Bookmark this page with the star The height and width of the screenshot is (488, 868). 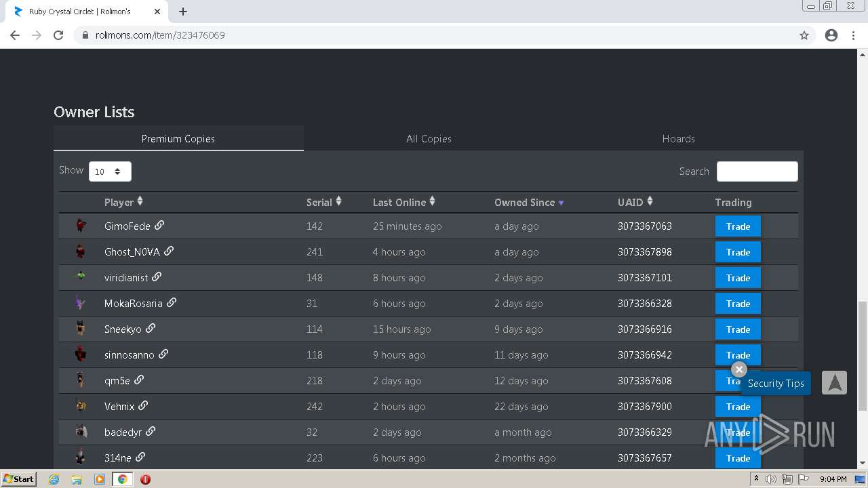coord(804,35)
